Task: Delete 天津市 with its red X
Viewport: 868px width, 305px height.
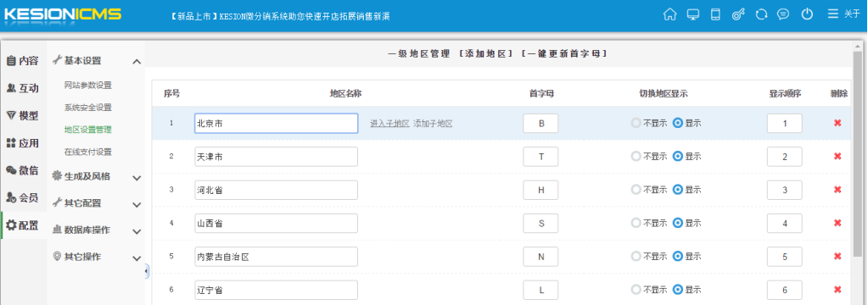Action: click(837, 157)
